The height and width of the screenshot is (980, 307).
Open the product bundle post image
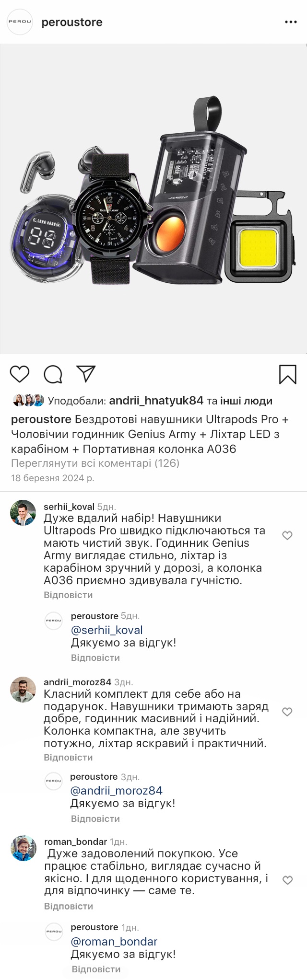pos(153,199)
